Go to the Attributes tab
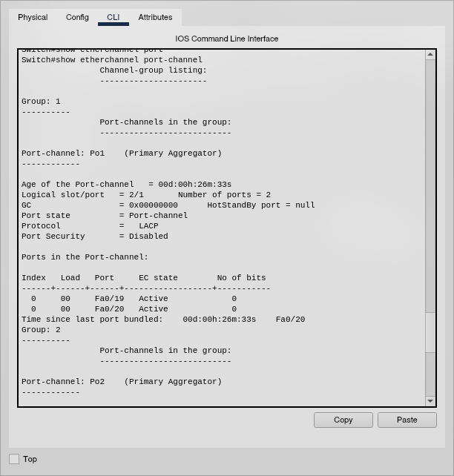 155,17
